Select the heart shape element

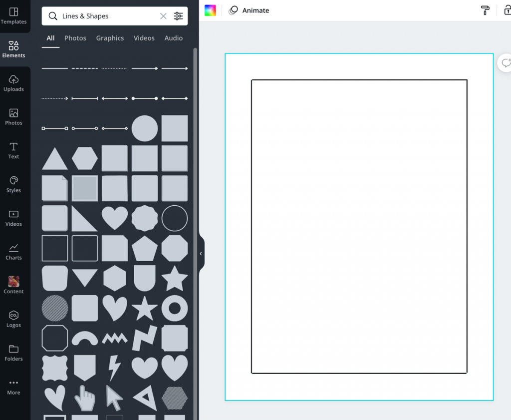114,218
